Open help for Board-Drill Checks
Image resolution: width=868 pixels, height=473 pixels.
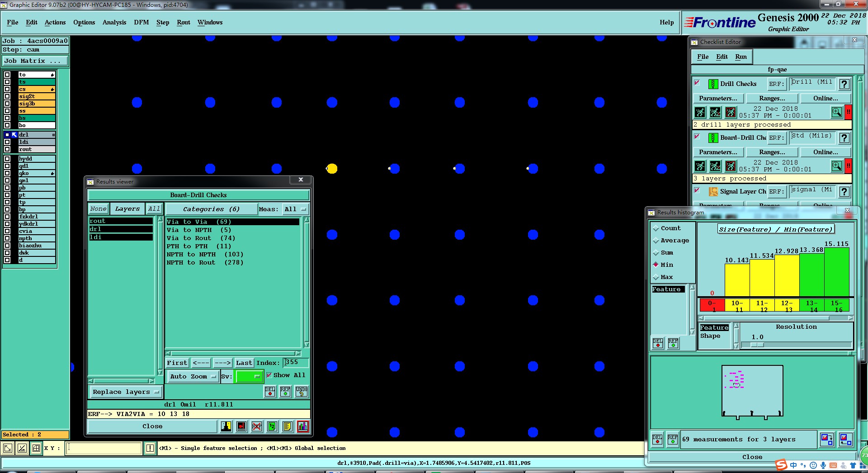pos(844,138)
